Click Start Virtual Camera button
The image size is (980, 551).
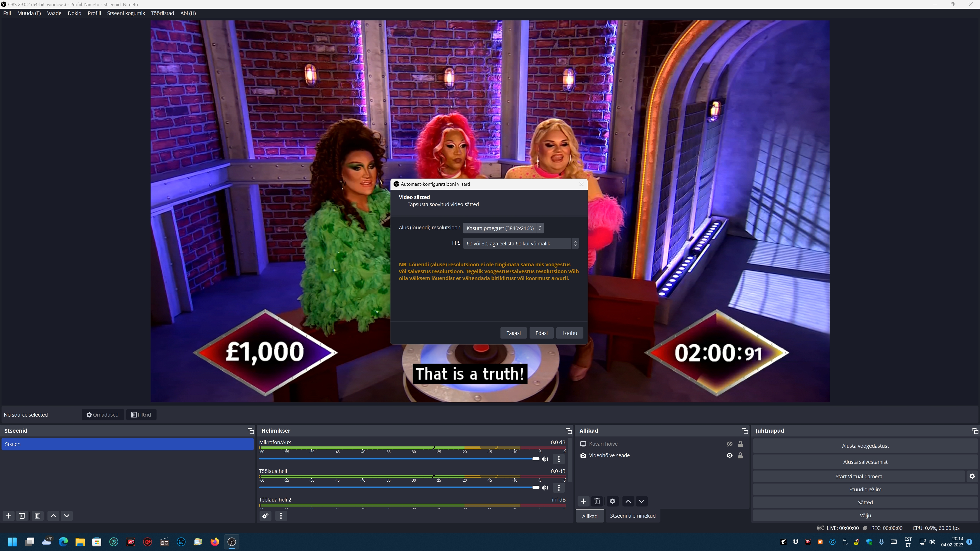pyautogui.click(x=858, y=476)
